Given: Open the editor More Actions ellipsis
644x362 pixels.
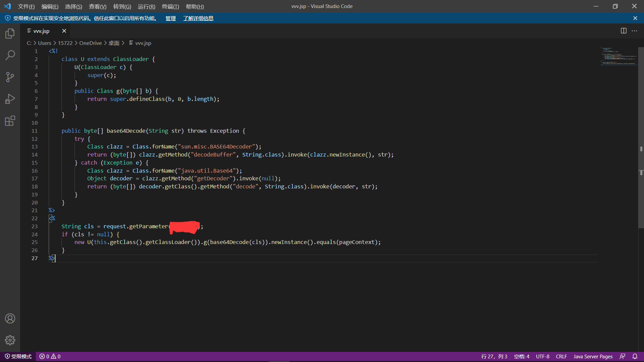Looking at the screenshot, I should pos(634,31).
